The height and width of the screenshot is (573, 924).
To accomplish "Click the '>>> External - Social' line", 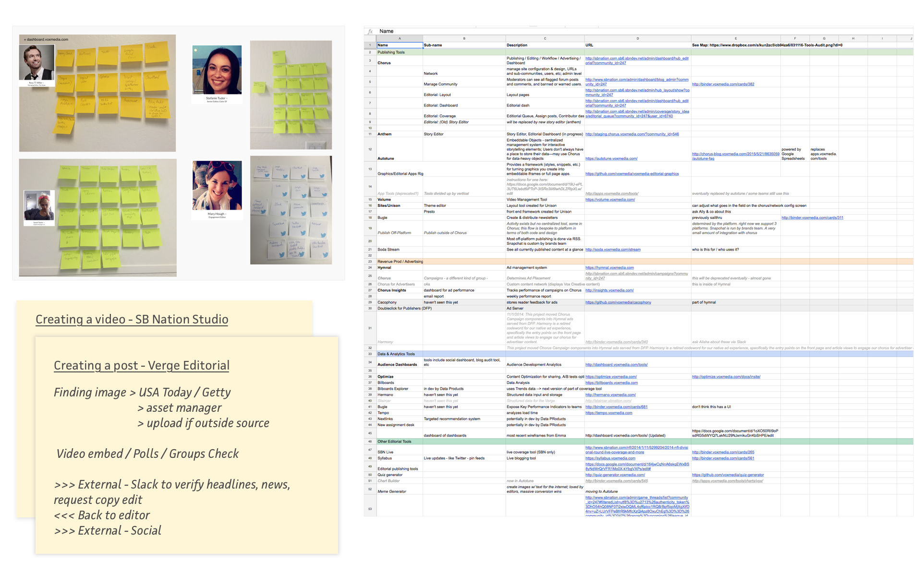I will coord(108,530).
